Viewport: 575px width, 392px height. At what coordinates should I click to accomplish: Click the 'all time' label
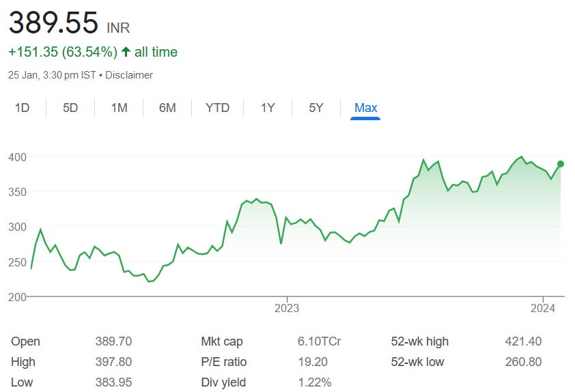[156, 52]
